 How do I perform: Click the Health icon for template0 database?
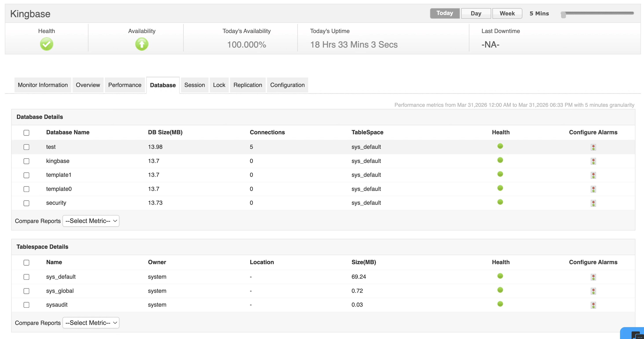(500, 188)
